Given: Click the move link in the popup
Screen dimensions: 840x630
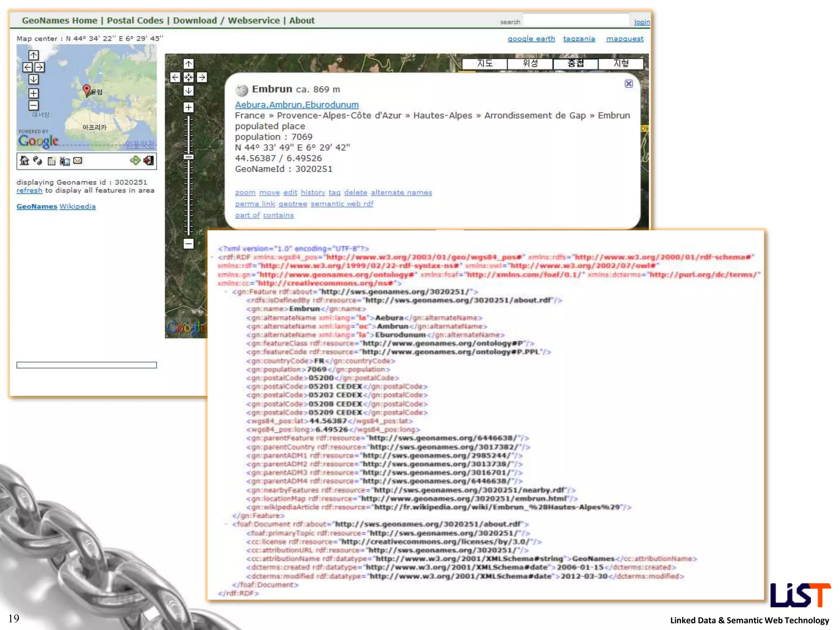Looking at the screenshot, I should click(x=269, y=192).
